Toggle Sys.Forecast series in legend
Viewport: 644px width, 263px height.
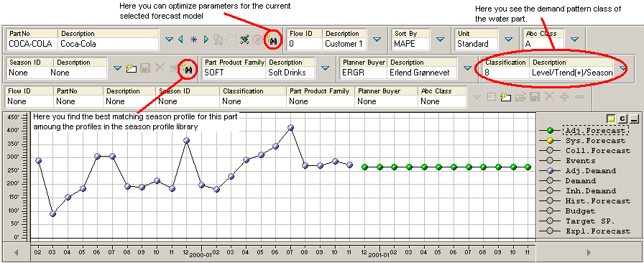pyautogui.click(x=582, y=141)
